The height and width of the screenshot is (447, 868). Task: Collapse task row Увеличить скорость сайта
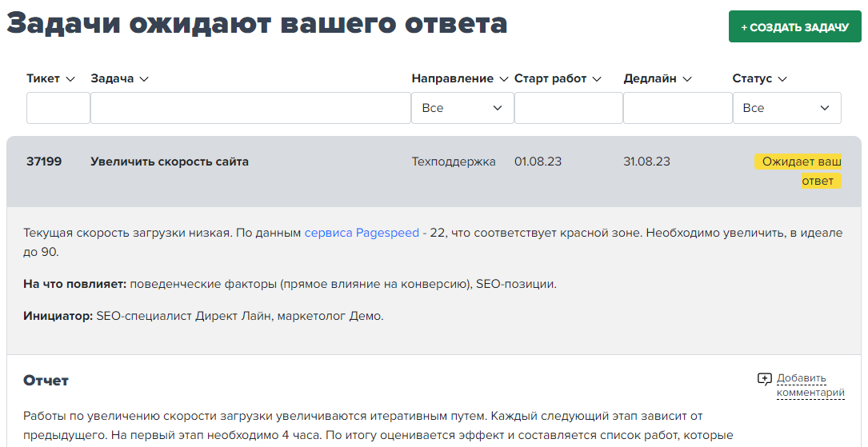coord(170,162)
